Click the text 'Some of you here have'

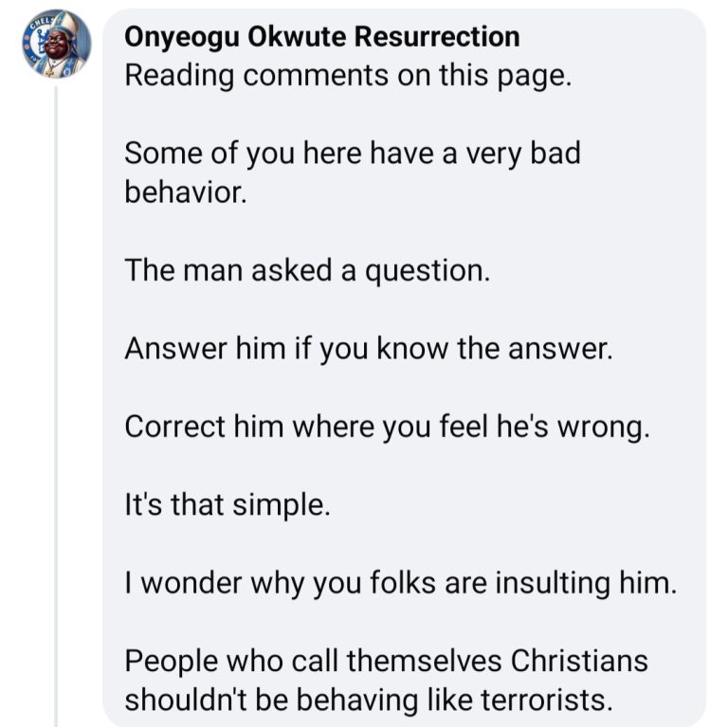tap(283, 154)
